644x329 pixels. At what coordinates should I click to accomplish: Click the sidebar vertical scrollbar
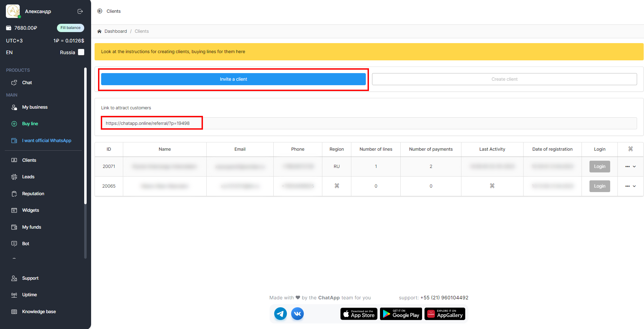pyautogui.click(x=85, y=162)
